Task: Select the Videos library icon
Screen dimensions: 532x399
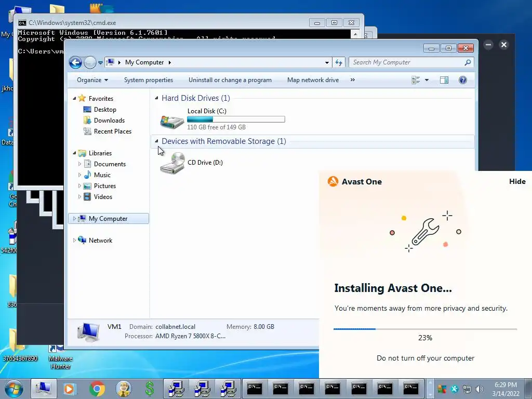Action: click(x=87, y=197)
